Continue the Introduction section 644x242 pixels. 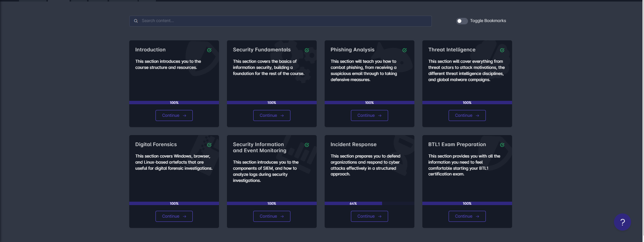174,115
